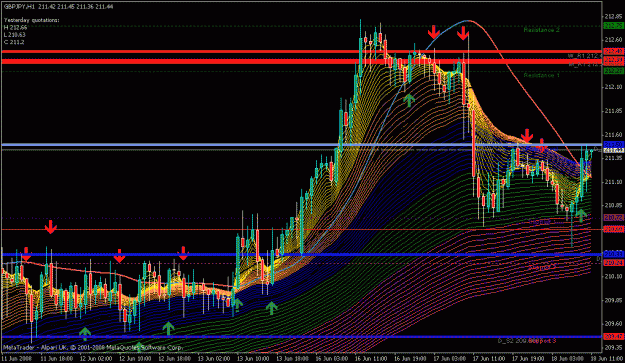Select the green buy arrow below the 16 Jun 19:00 candles
The height and width of the screenshot is (363, 625).
409,100
